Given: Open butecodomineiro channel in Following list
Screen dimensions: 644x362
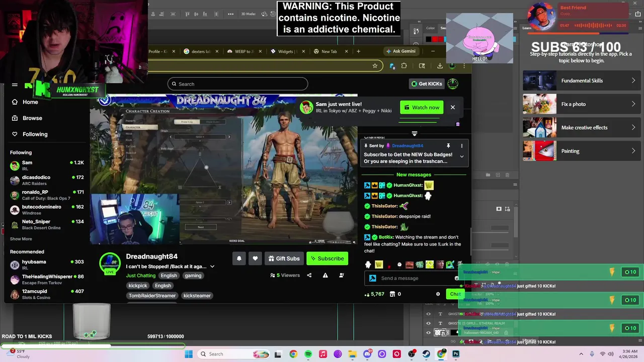Looking at the screenshot, I should click(x=46, y=210).
